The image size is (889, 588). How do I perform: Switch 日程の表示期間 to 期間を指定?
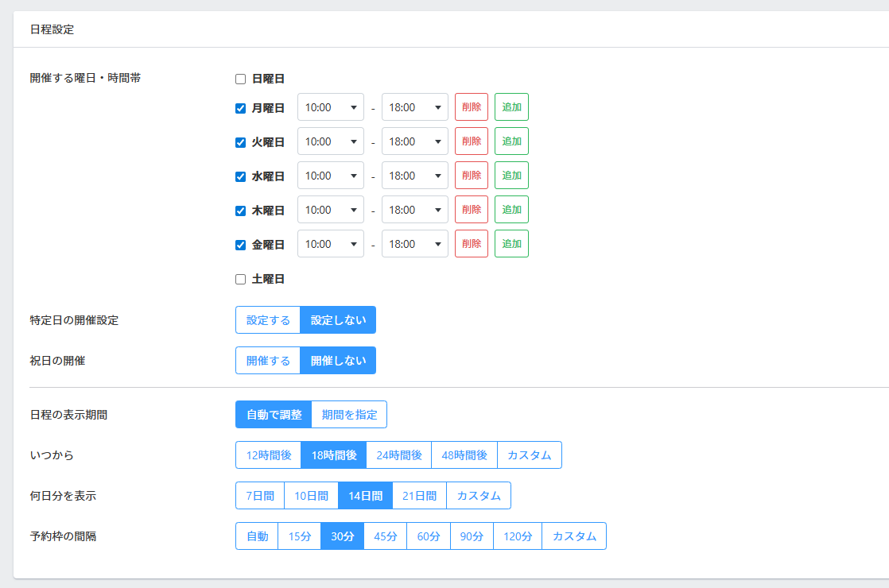pyautogui.click(x=349, y=415)
